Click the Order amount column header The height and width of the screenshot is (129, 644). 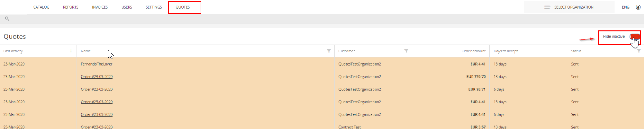(x=473, y=51)
